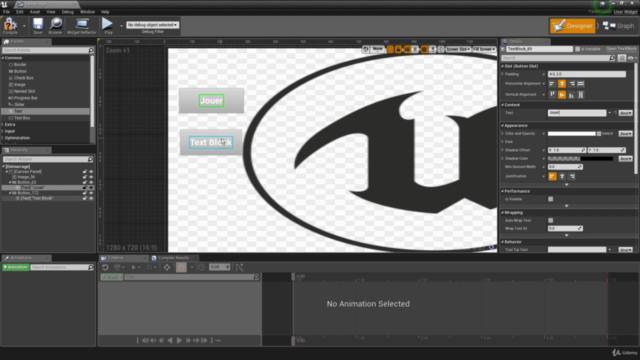The width and height of the screenshot is (640, 360).
Task: Set horizontal alignment to fill
Action: (x=581, y=84)
